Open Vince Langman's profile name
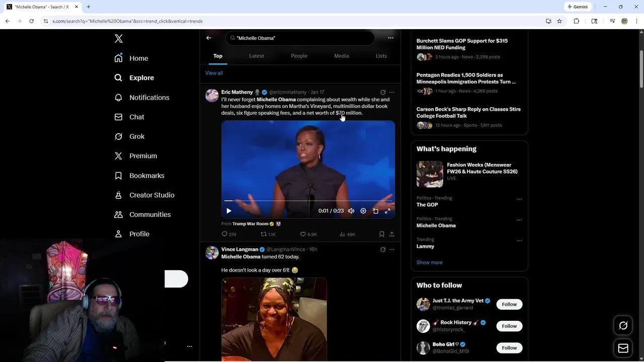644x362 pixels. 239,249
